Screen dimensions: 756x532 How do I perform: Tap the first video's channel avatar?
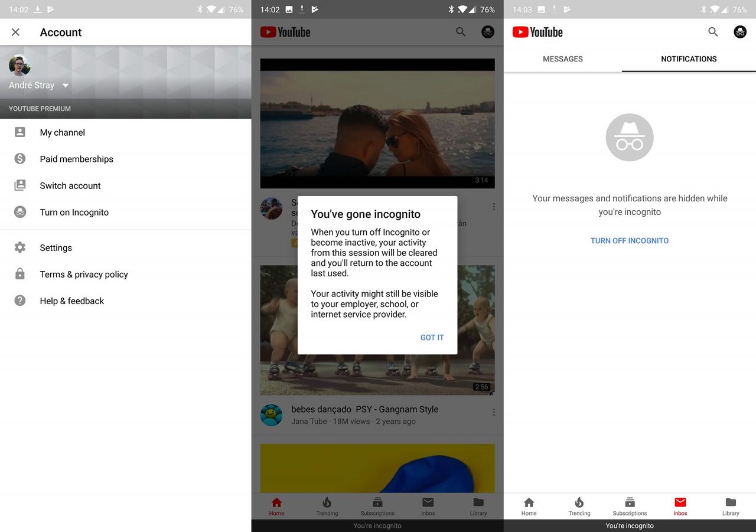[x=271, y=208]
